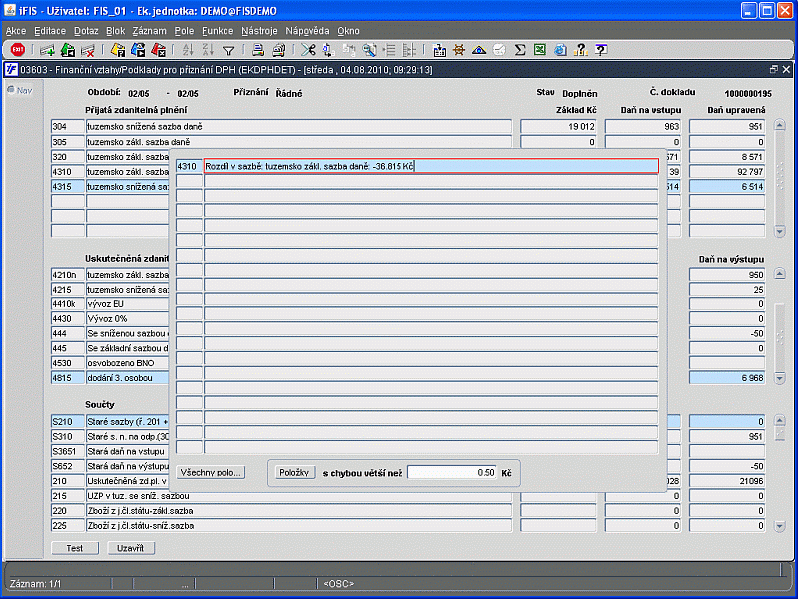Click the print icon
798x599 pixels.
coord(258,50)
